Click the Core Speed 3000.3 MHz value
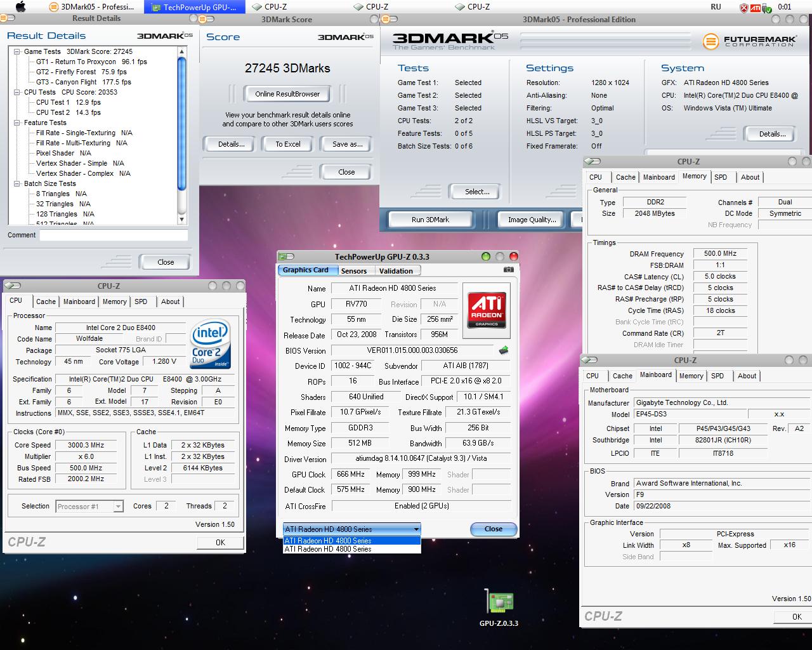This screenshot has height=650, width=812. 86,445
